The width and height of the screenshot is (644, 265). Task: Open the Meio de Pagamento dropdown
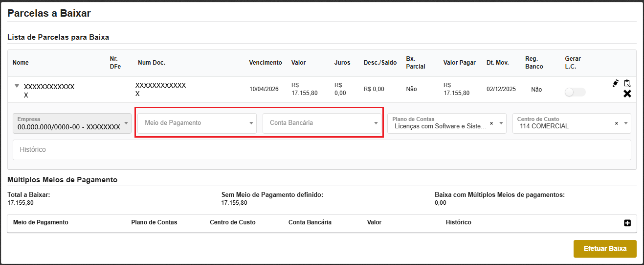[x=196, y=123]
